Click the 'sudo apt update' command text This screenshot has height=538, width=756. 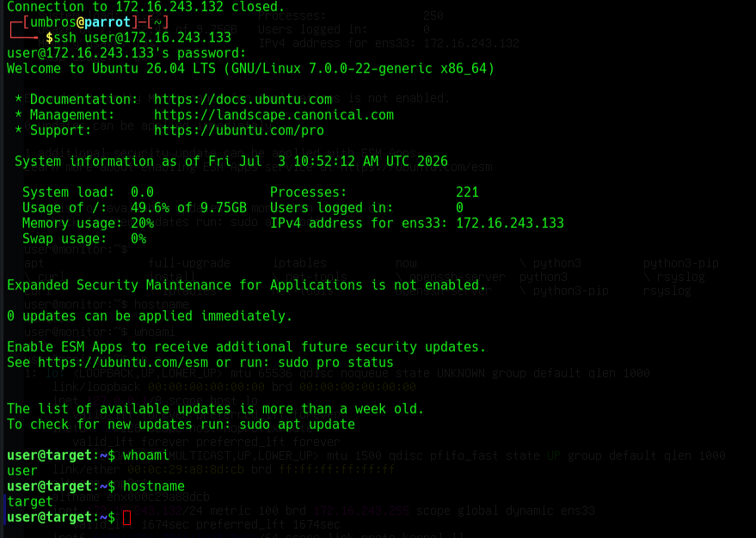pyautogui.click(x=297, y=424)
